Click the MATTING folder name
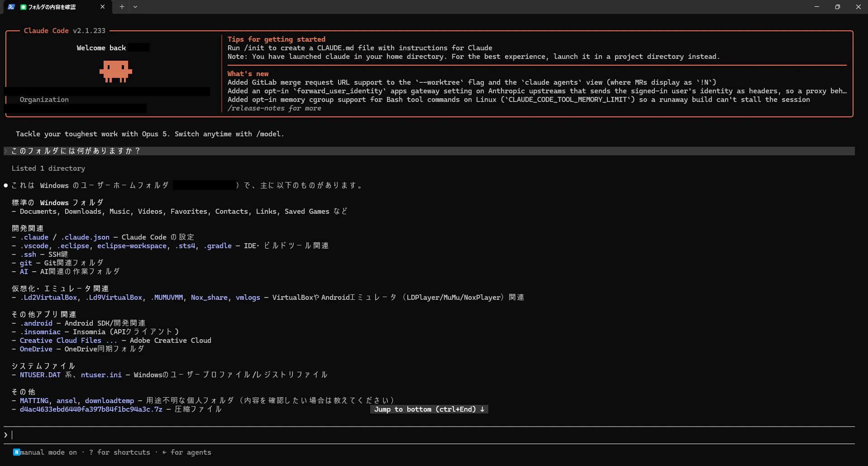This screenshot has width=868, height=466. pos(34,401)
